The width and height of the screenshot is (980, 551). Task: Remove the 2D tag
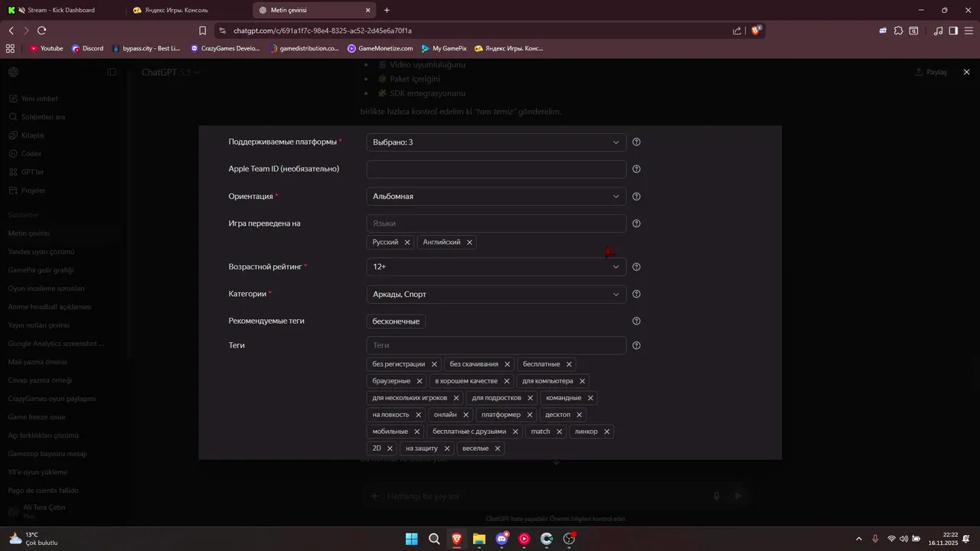click(390, 448)
